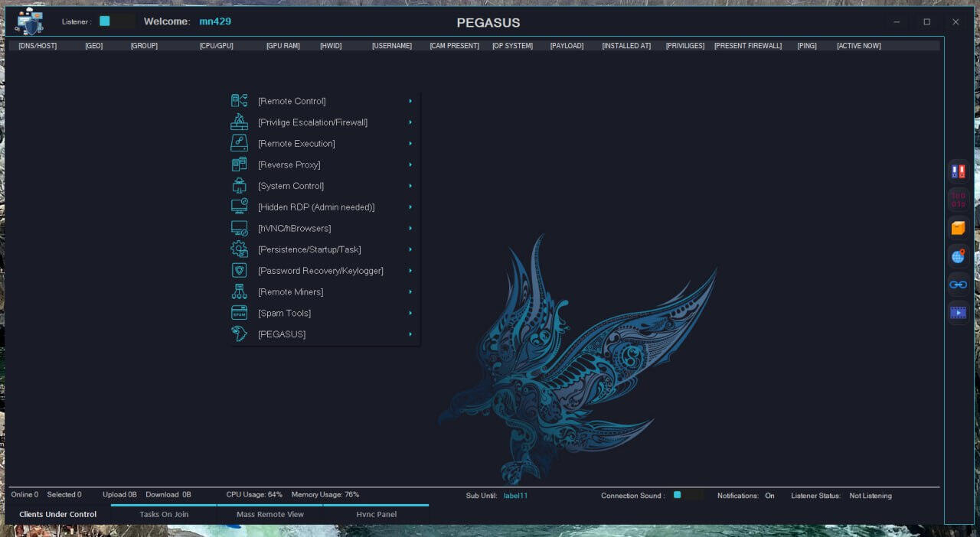The image size is (980, 537).
Task: Click the mn429 username text
Action: pos(215,21)
